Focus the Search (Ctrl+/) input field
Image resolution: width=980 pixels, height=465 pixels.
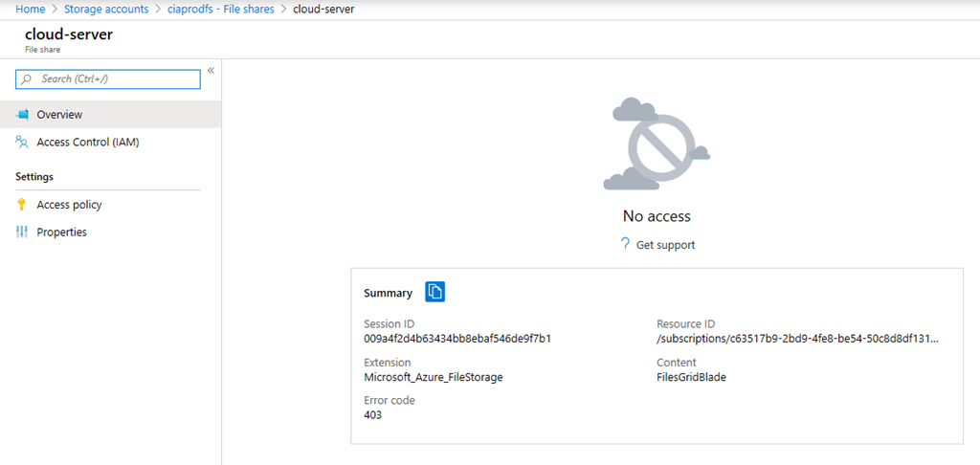115,79
